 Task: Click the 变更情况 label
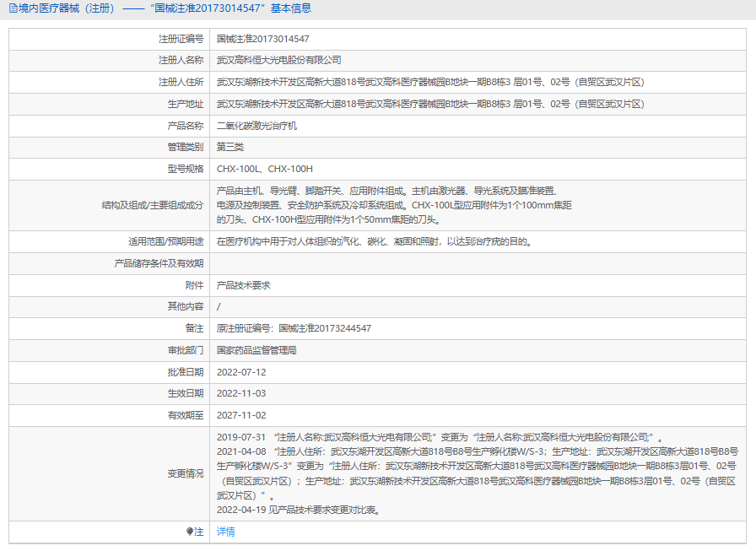pos(186,474)
